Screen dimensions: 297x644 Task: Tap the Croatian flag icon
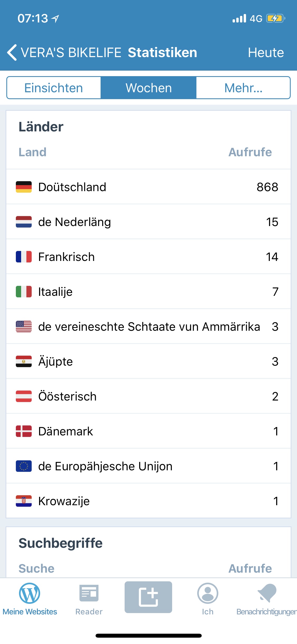coord(24,501)
